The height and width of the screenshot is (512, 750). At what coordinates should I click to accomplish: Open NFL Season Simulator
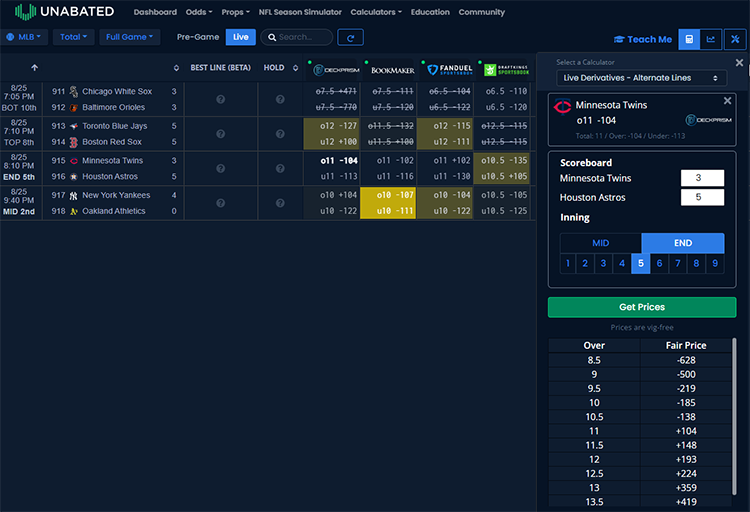(300, 12)
